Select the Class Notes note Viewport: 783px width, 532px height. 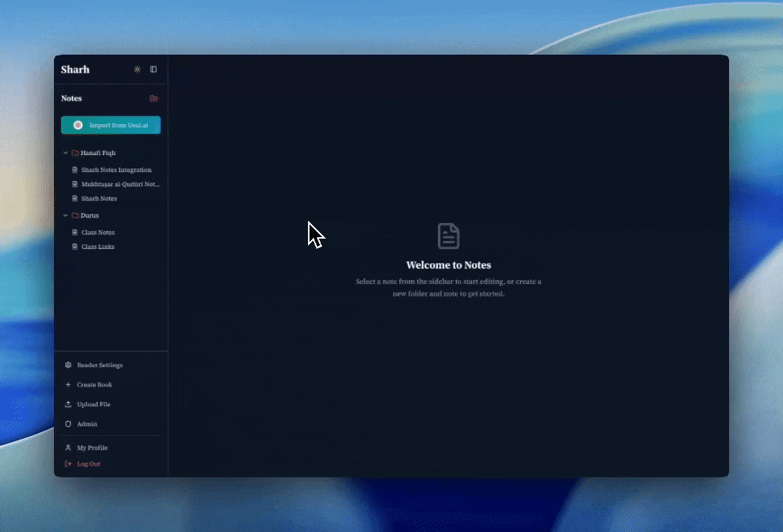(x=98, y=233)
